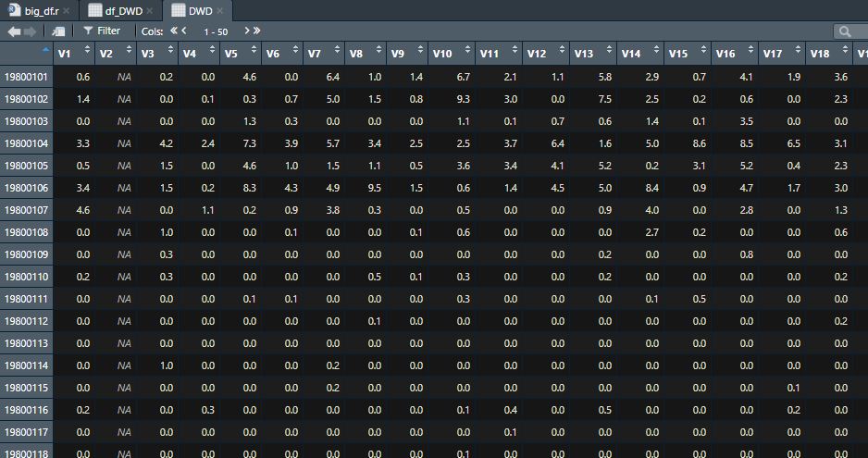
Task: Click the show in new window icon
Action: tap(58, 31)
